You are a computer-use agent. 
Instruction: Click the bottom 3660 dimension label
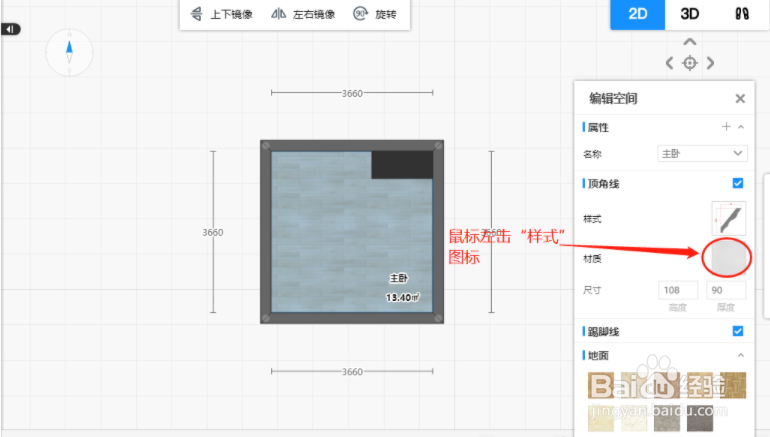(x=352, y=372)
